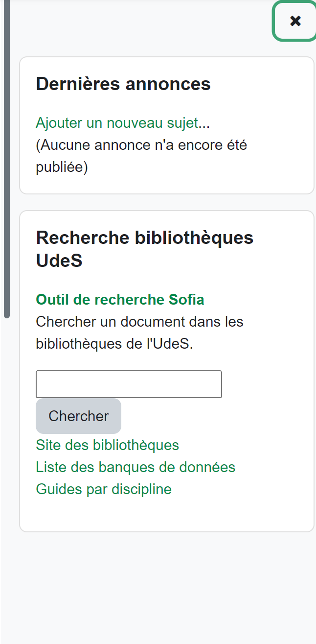This screenshot has height=644, width=316.
Task: Close the block drawer with the X icon
Action: click(x=295, y=21)
